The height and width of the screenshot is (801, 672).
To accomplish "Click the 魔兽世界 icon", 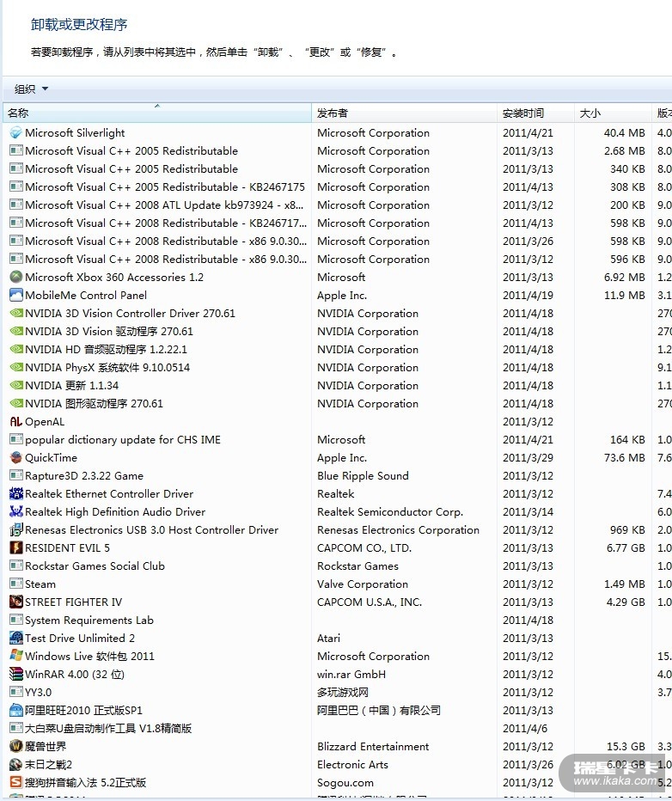I will pyautogui.click(x=16, y=746).
